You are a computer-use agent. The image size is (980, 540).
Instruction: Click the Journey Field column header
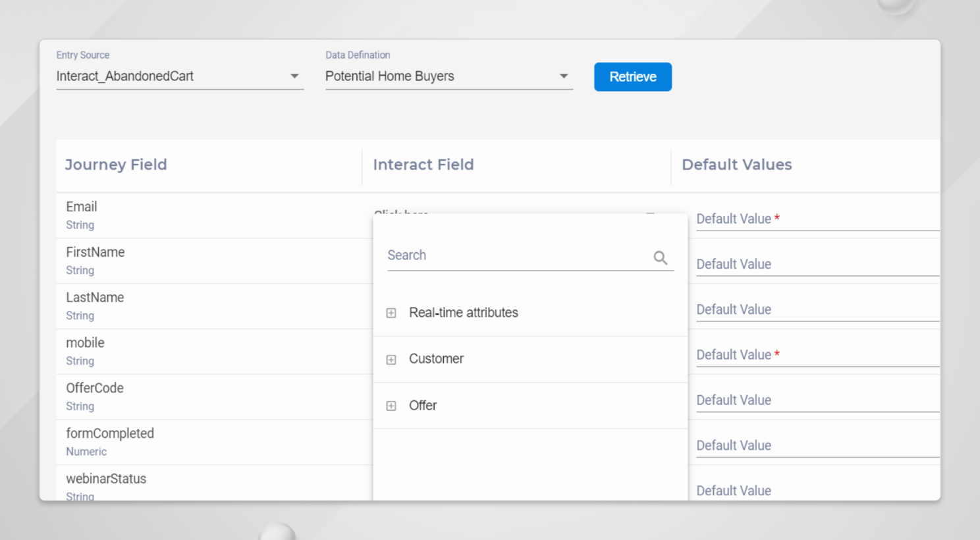[116, 165]
